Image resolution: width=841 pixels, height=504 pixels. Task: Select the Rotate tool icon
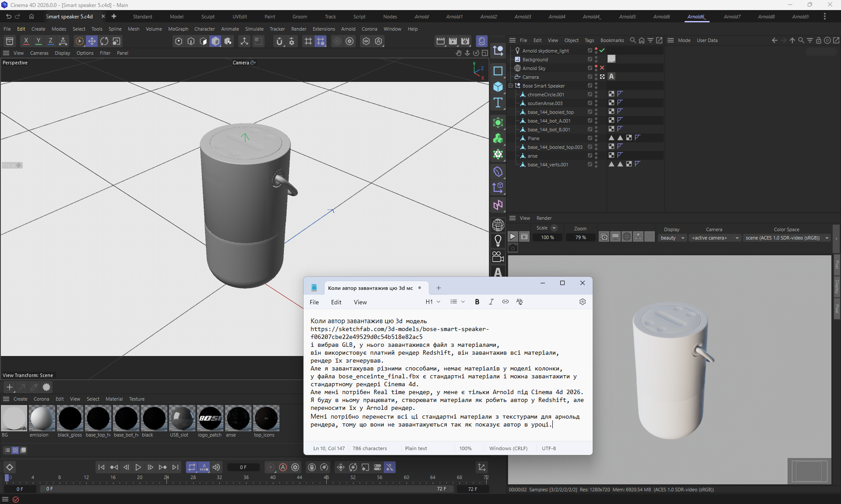[x=104, y=41]
